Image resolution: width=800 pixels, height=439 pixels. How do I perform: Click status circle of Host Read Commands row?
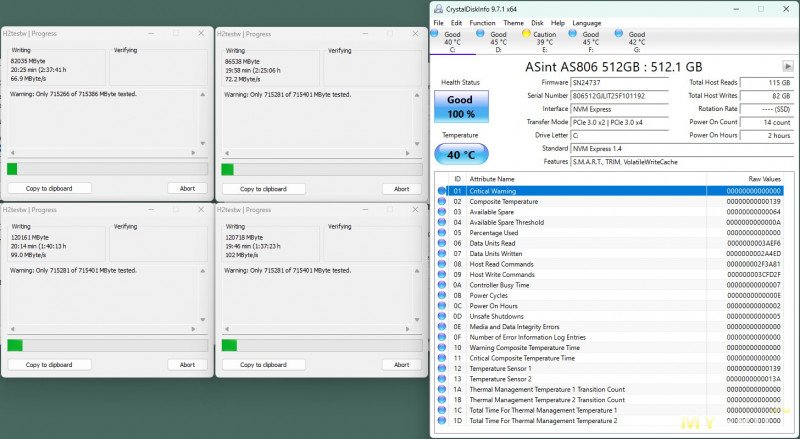[x=442, y=264]
